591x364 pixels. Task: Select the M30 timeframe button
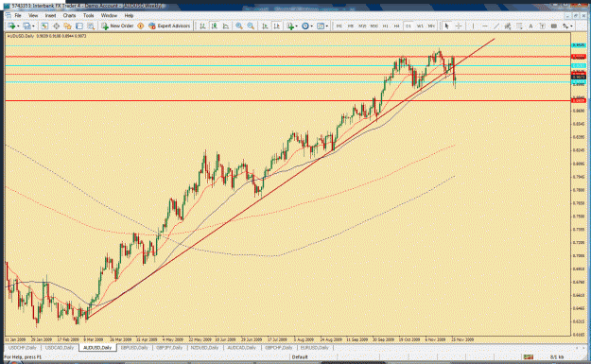click(x=374, y=26)
